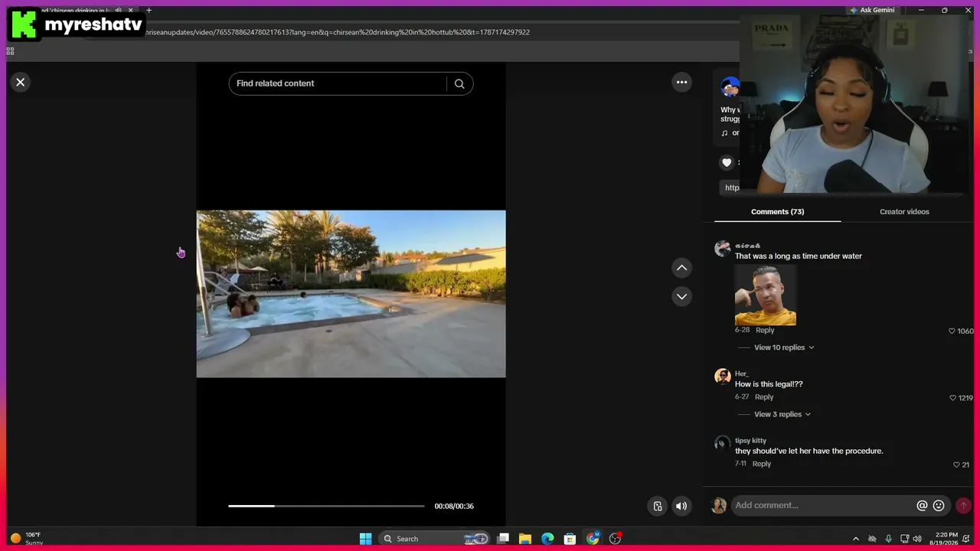This screenshot has width=980, height=551.
Task: Go to the next video with down arrow
Action: (681, 296)
